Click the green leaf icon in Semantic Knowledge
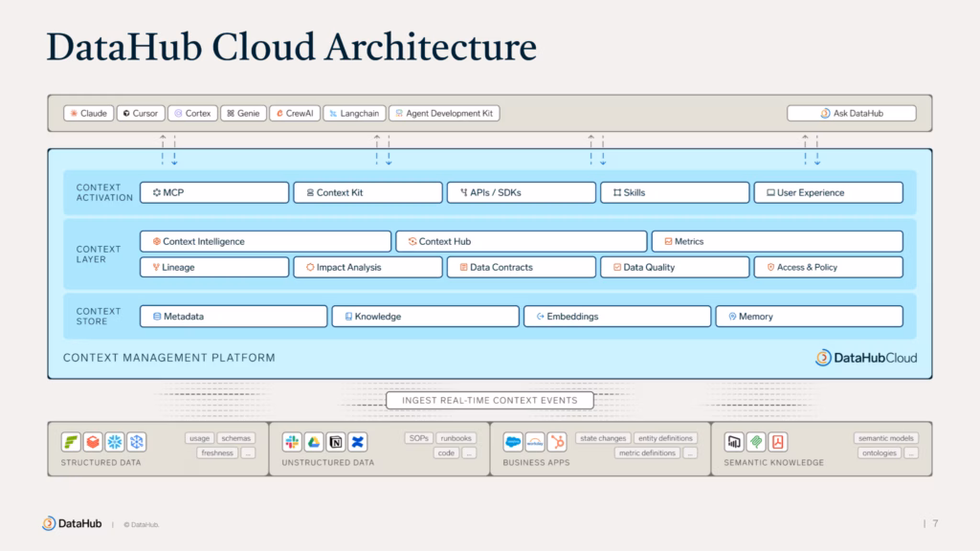 pyautogui.click(x=756, y=442)
